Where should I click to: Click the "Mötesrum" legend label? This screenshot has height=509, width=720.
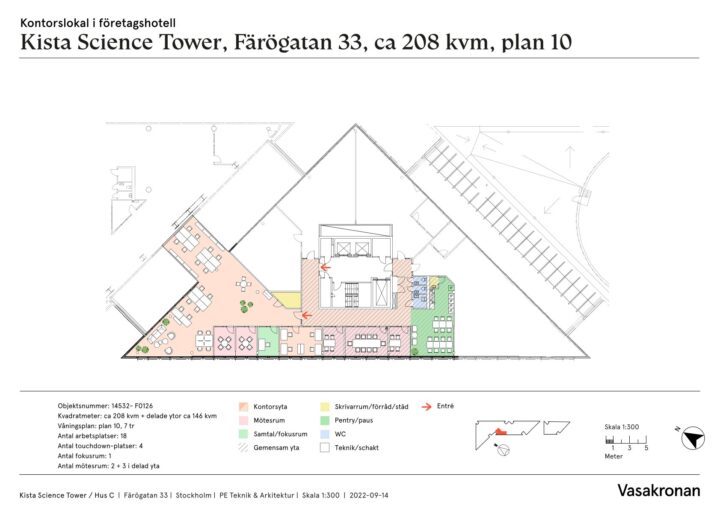click(x=269, y=420)
